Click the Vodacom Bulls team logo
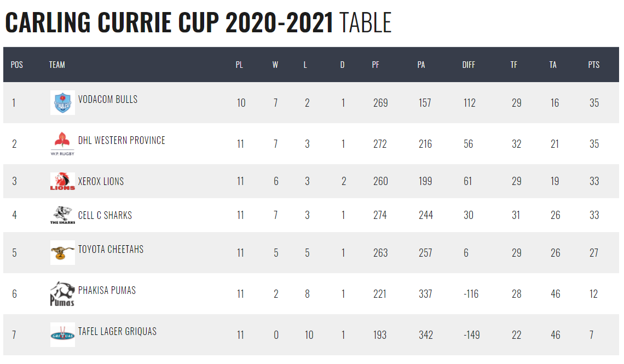Screen dimensions: 624x364 (62, 102)
